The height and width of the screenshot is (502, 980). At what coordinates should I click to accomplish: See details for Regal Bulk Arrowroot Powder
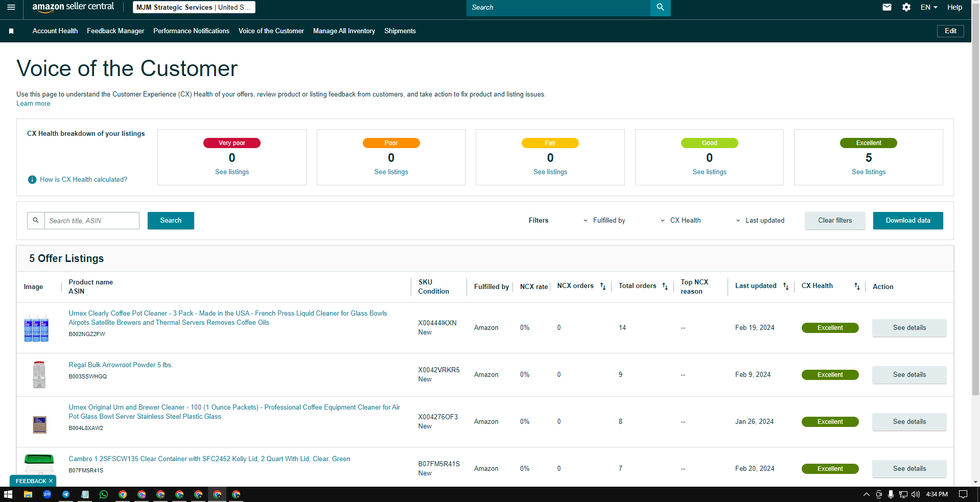(909, 375)
